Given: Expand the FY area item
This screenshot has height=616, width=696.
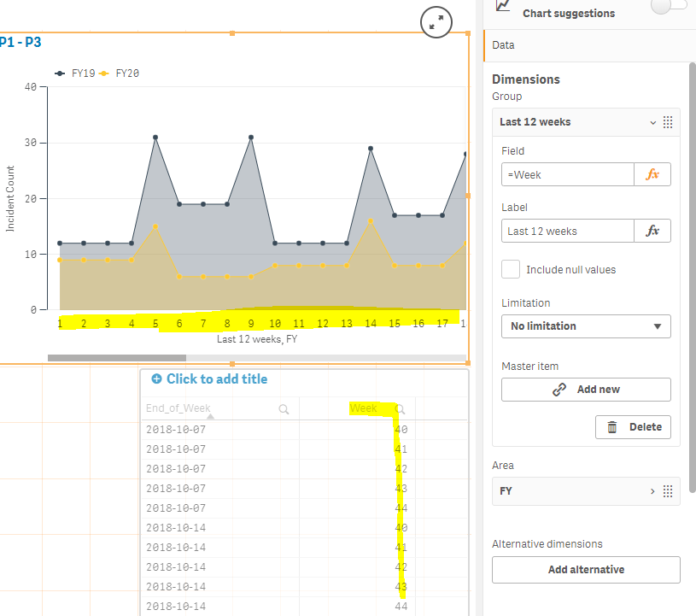Looking at the screenshot, I should 652,491.
